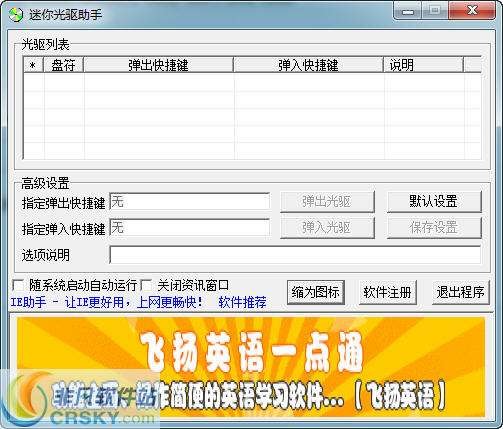The height and width of the screenshot is (429, 503).
Task: Restore defaults with 默认设置 button
Action: (x=434, y=202)
